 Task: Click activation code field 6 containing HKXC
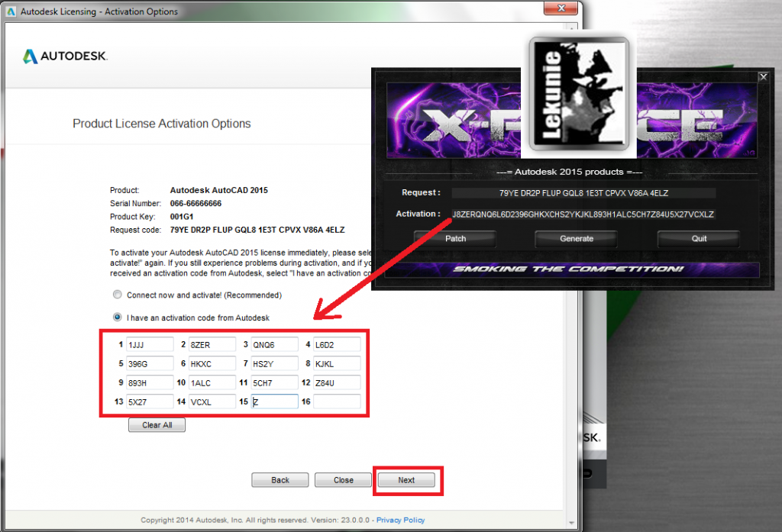[212, 363]
